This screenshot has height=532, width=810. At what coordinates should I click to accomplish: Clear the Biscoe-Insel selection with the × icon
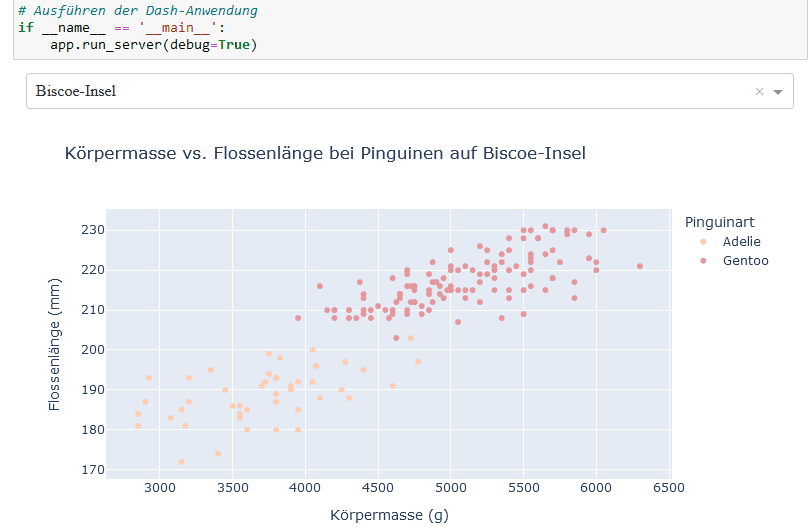[x=759, y=91]
